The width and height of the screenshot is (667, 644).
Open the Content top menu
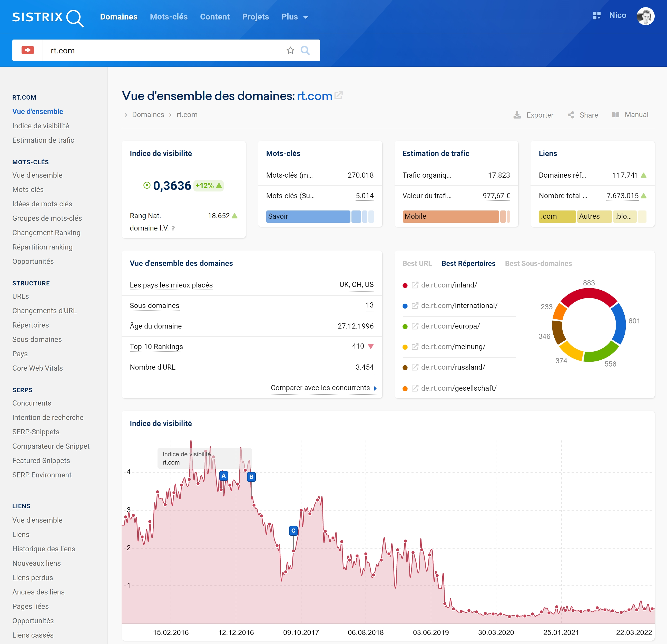215,17
